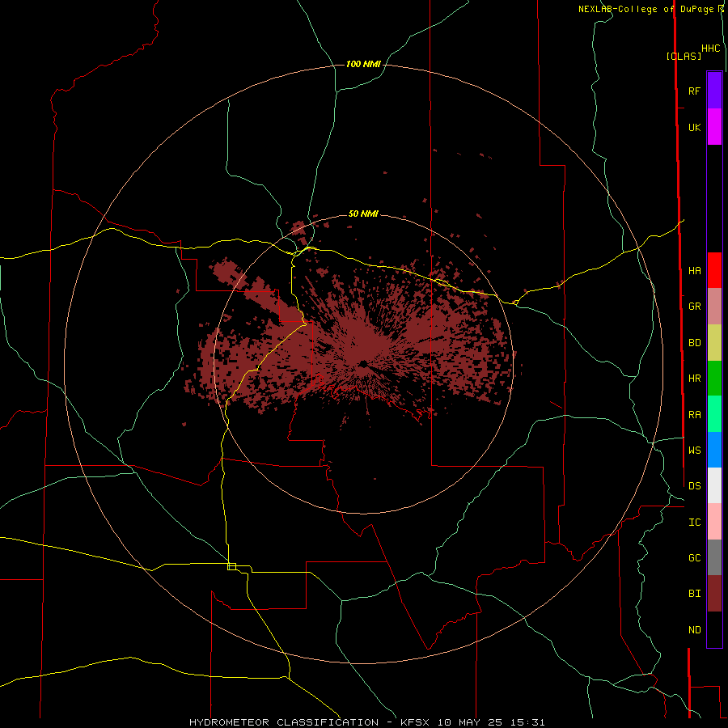
Task: Click the BI dark red legend swatch
Action: 714,594
